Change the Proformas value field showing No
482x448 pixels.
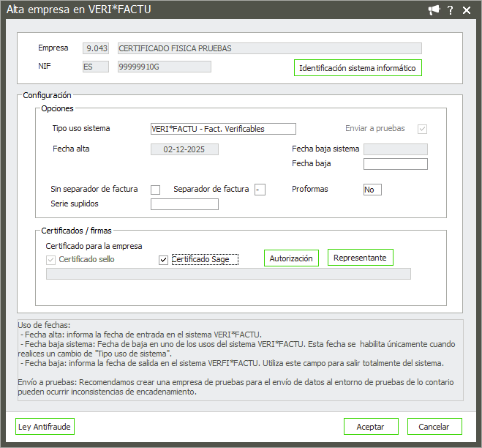[372, 190]
